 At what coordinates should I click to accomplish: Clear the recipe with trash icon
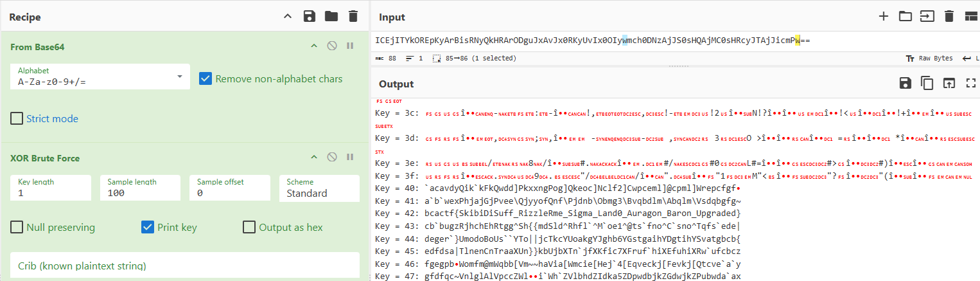pyautogui.click(x=353, y=17)
